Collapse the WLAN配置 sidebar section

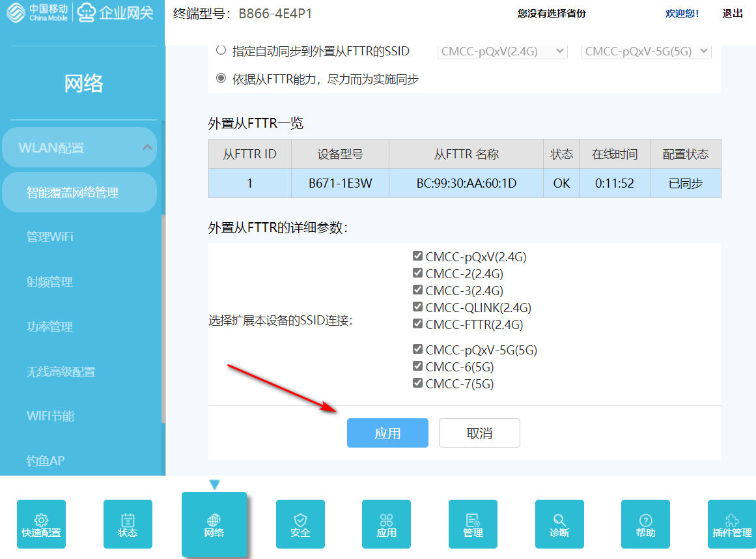79,148
